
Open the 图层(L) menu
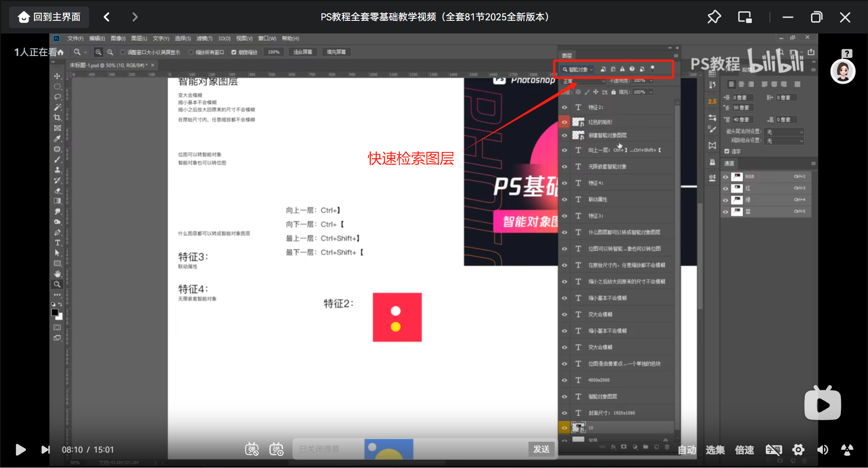139,39
